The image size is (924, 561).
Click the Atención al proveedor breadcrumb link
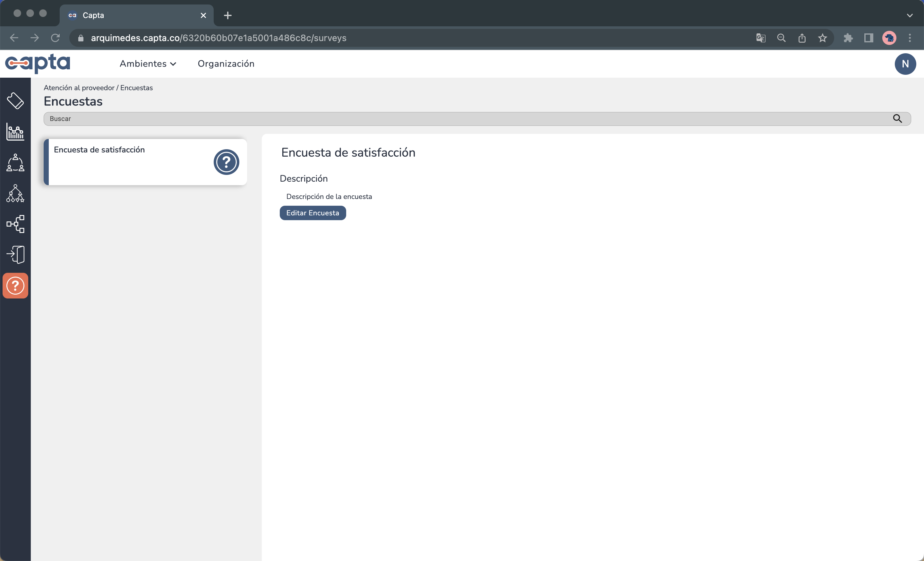click(79, 88)
